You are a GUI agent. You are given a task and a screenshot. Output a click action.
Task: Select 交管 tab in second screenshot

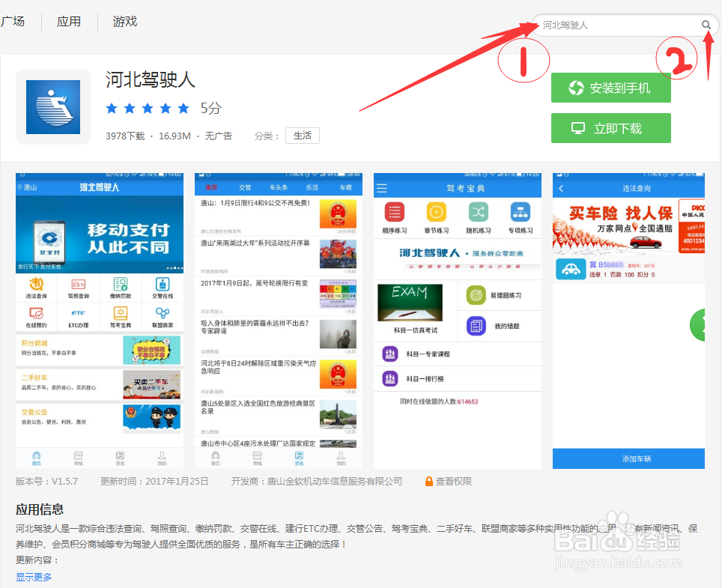point(245,188)
